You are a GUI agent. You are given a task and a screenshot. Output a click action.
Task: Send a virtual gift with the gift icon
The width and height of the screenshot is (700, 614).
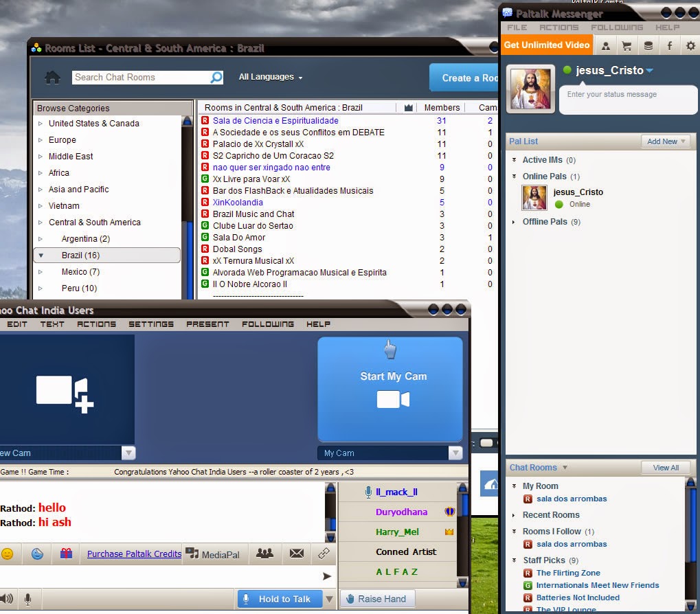[66, 554]
